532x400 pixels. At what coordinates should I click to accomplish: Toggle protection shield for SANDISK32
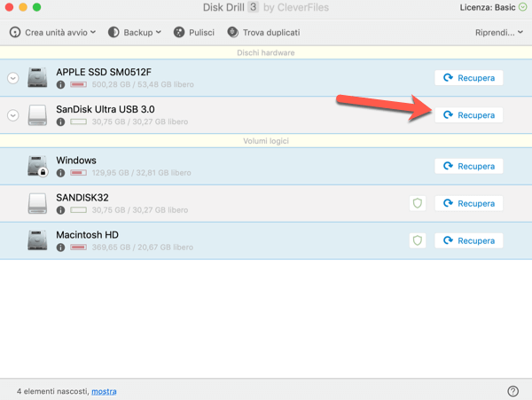[418, 204]
